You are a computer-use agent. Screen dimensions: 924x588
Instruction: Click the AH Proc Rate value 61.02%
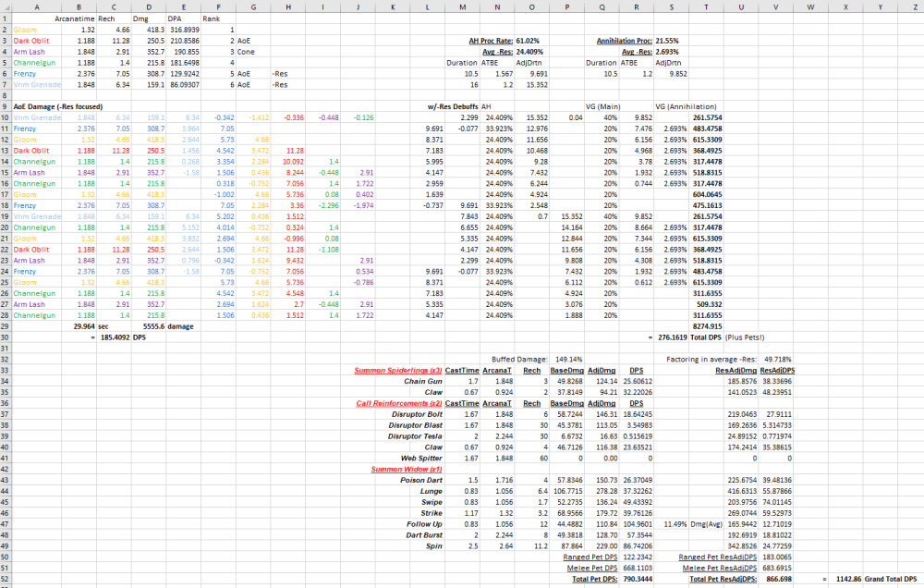tap(528, 41)
